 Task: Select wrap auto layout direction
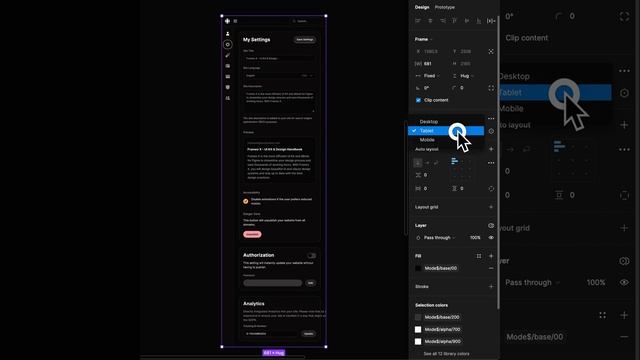[436, 163]
